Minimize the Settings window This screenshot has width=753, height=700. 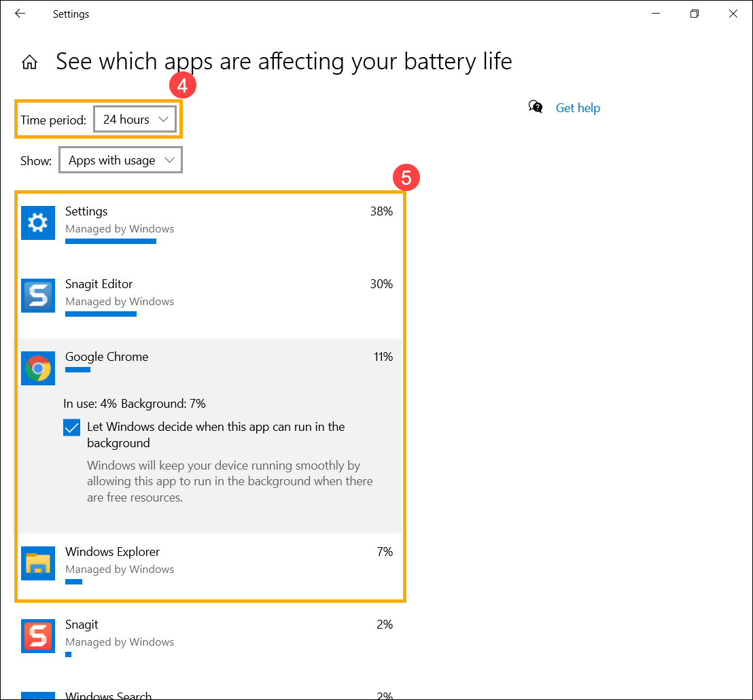click(x=656, y=14)
